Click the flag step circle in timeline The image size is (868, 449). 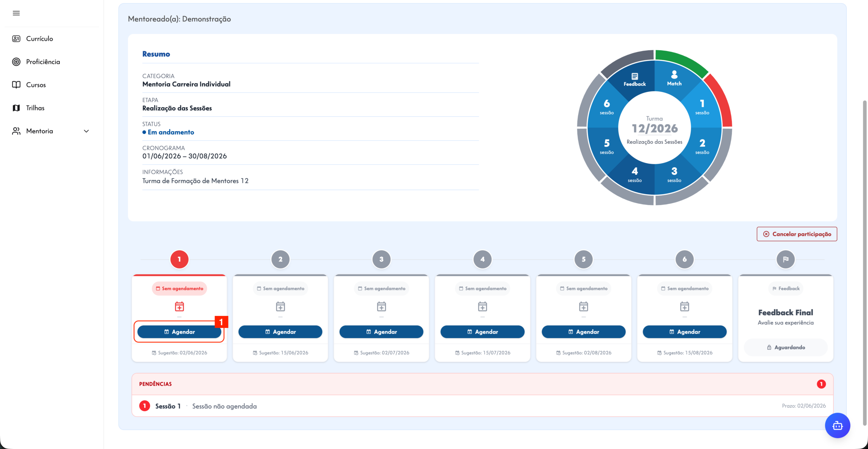(x=786, y=259)
